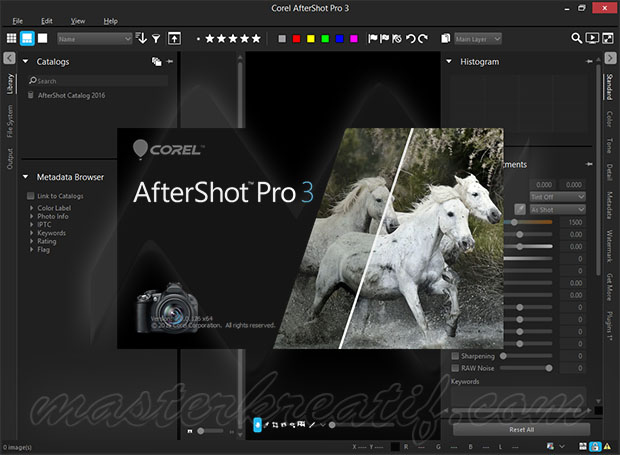Screen dimensions: 620x455
Task: Open the Name sort dropdown
Action: point(94,38)
